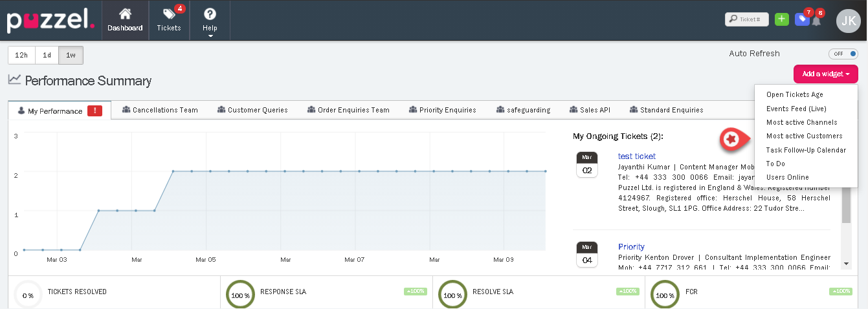The height and width of the screenshot is (309, 868).
Task: Click the Puzzel logo
Action: 50,20
